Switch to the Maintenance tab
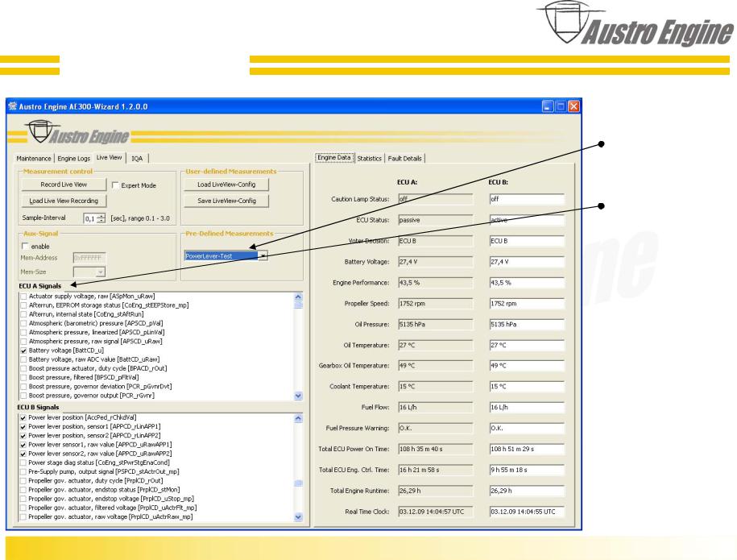The height and width of the screenshot is (560, 737). [x=34, y=159]
